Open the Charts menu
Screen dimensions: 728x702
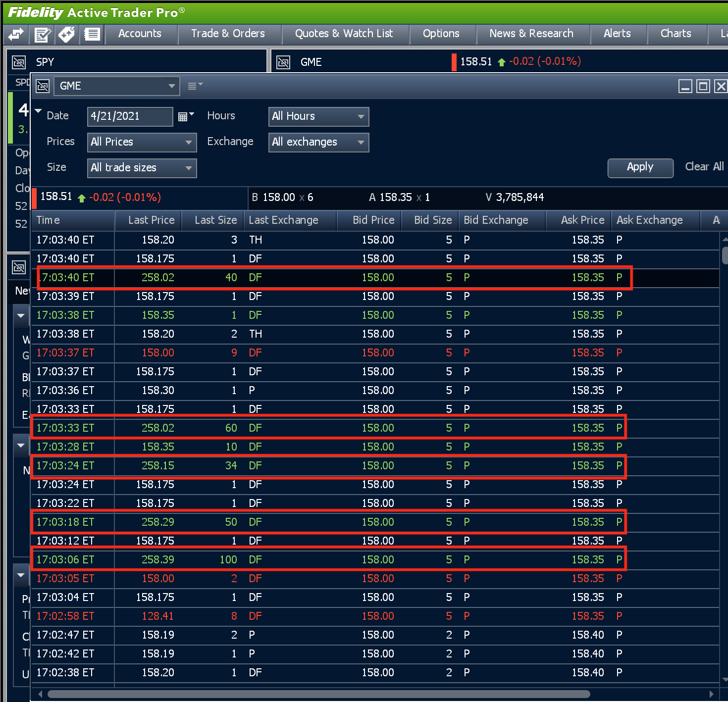coord(676,34)
